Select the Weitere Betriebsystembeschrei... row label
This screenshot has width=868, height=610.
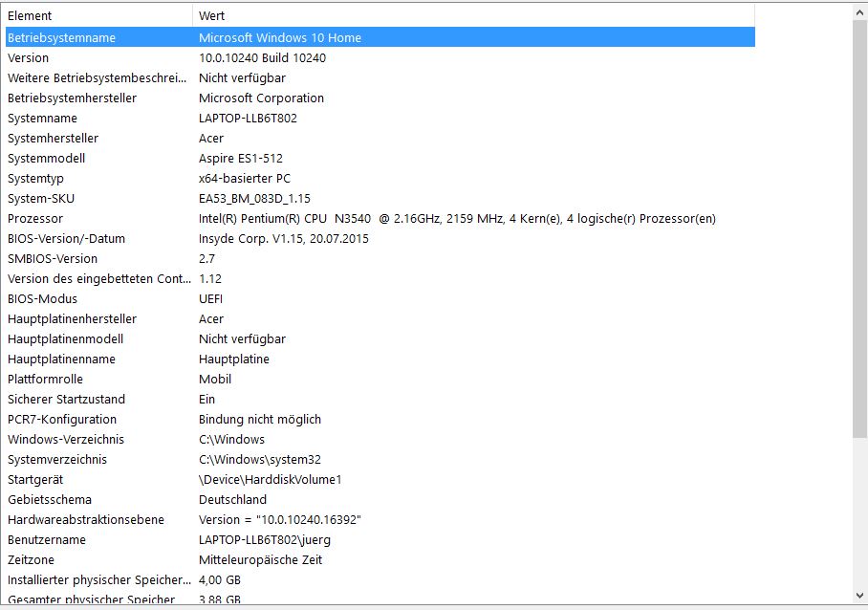97,78
